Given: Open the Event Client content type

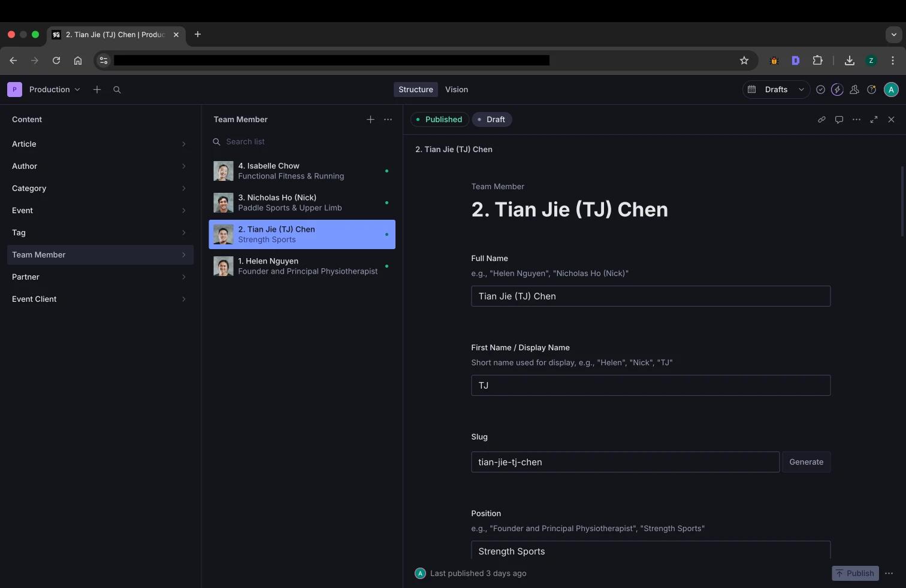Looking at the screenshot, I should tap(99, 299).
